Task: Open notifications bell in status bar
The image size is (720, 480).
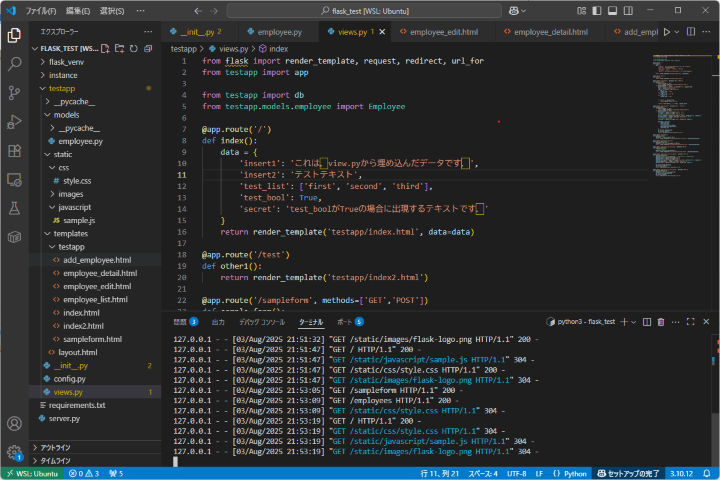Action: tap(707, 473)
